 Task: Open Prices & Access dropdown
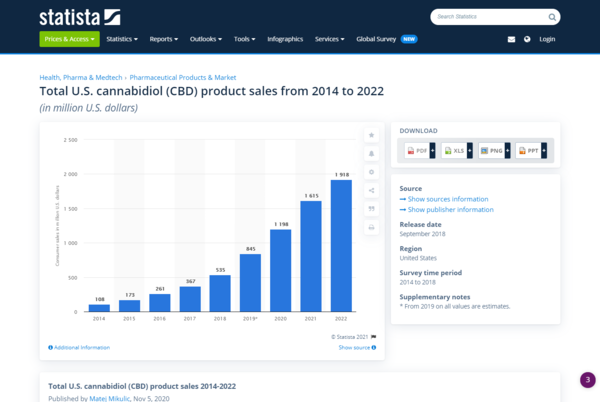(x=69, y=39)
